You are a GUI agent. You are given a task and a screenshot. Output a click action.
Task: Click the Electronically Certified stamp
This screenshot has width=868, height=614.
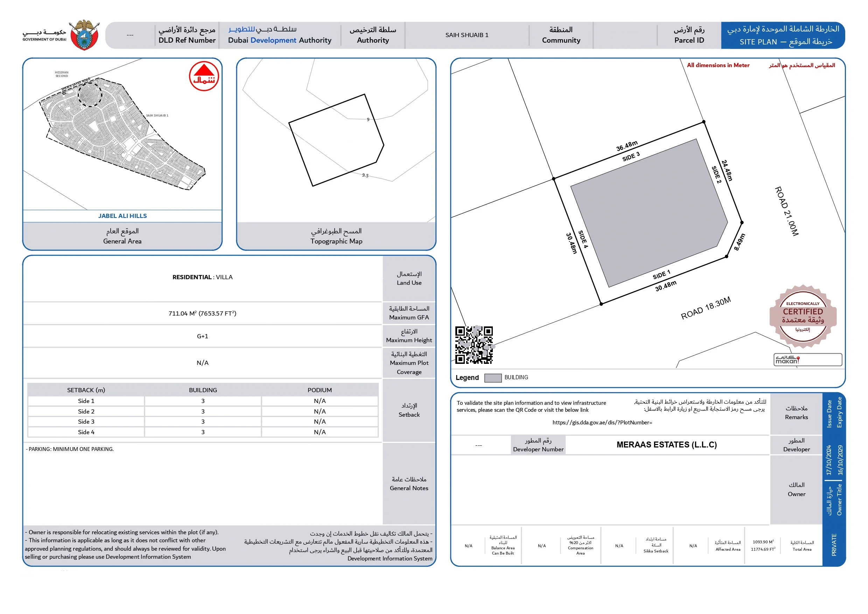pyautogui.click(x=803, y=316)
